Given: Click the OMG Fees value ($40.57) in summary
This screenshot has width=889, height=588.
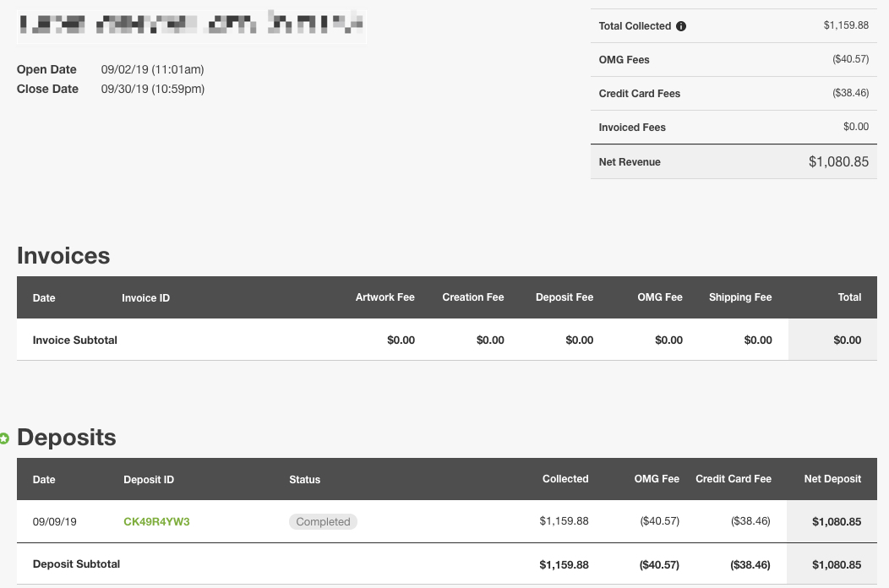Looking at the screenshot, I should coord(850,59).
